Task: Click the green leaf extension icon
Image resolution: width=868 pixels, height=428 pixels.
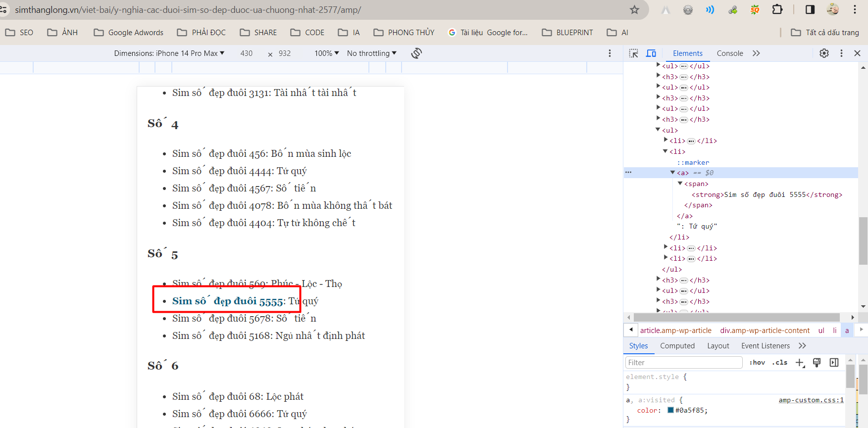Action: (x=733, y=9)
